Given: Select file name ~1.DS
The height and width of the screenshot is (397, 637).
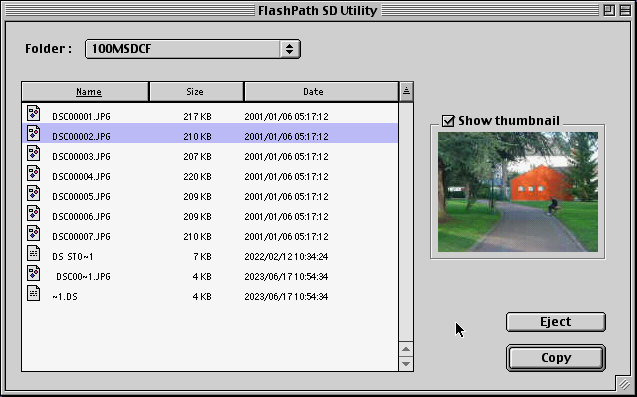Looking at the screenshot, I should [x=65, y=297].
